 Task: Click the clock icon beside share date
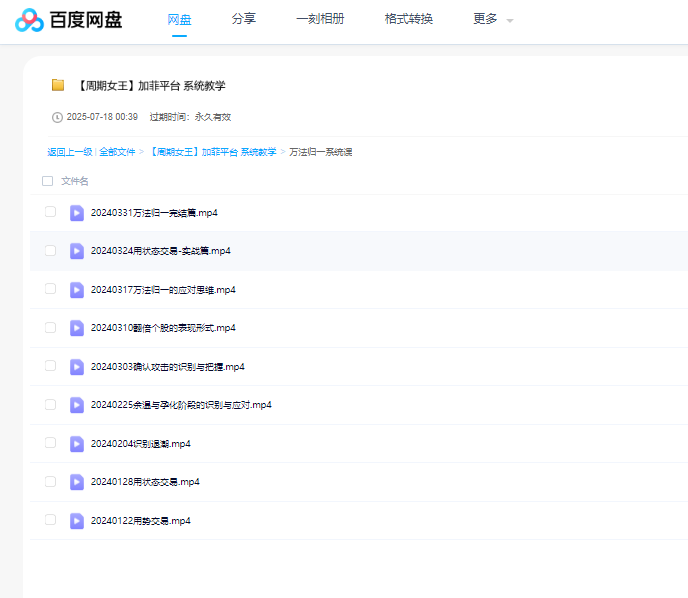point(57,117)
